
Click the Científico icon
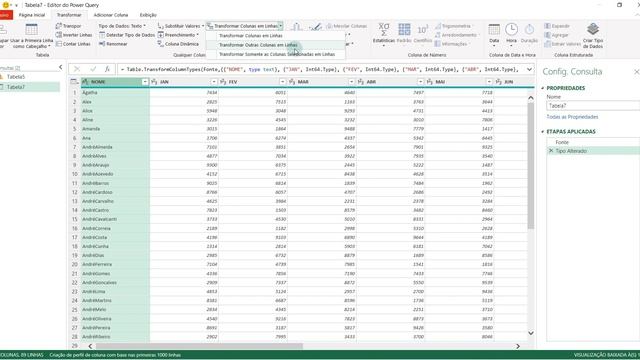422,29
